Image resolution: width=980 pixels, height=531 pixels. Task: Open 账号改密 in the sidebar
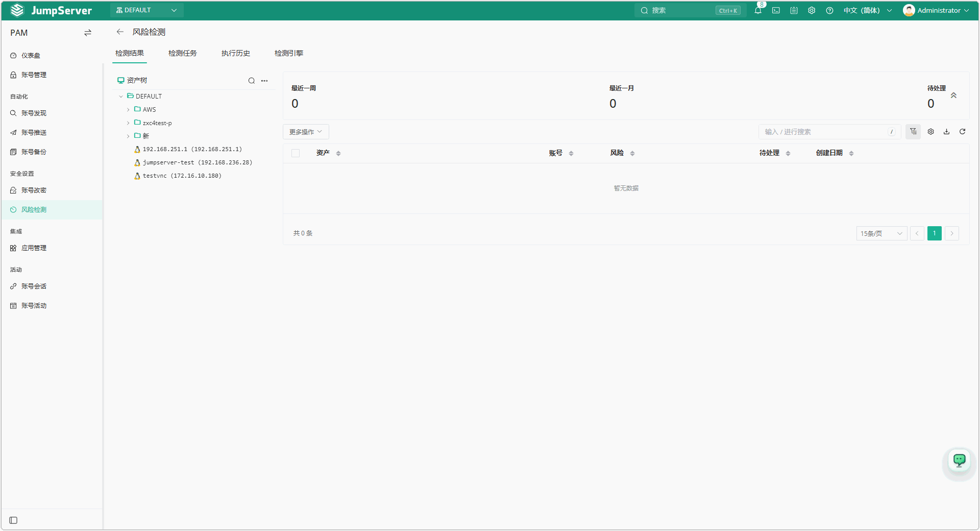point(52,190)
